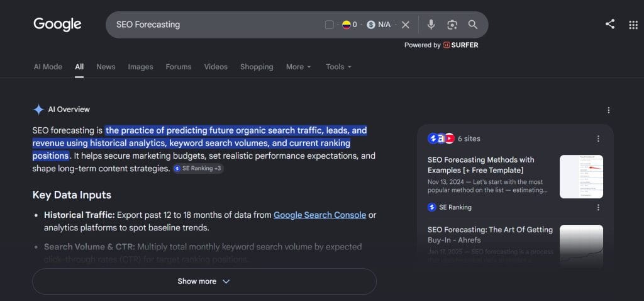Click the Ahrefs article thumbnail
The image size is (644, 301).
pyautogui.click(x=581, y=246)
